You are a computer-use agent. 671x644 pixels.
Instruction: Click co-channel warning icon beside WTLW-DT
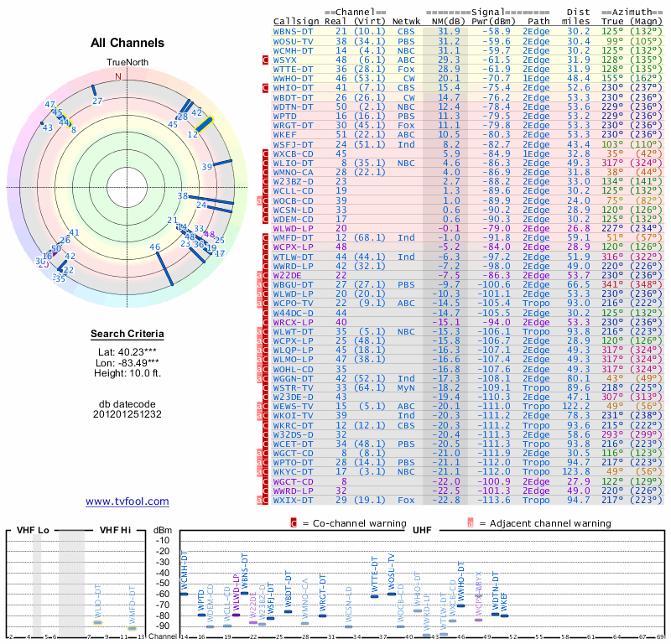click(x=265, y=257)
